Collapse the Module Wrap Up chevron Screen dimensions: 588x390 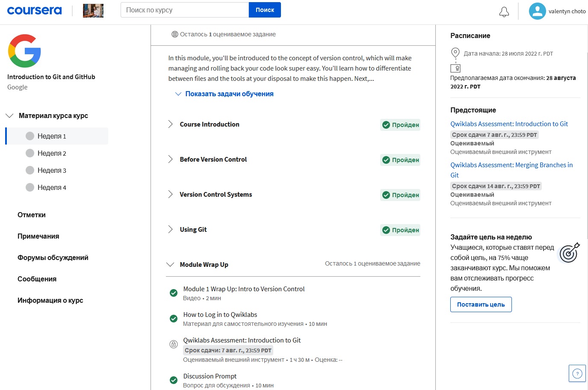pyautogui.click(x=170, y=265)
